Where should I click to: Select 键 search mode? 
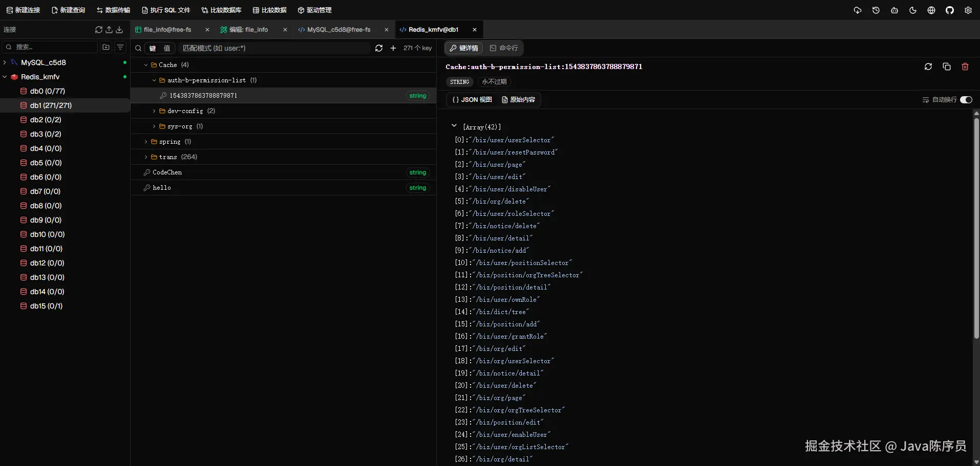[x=153, y=48]
